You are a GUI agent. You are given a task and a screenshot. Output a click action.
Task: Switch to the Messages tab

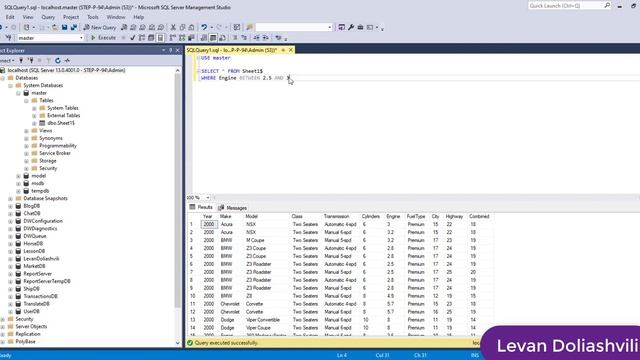(x=233, y=208)
